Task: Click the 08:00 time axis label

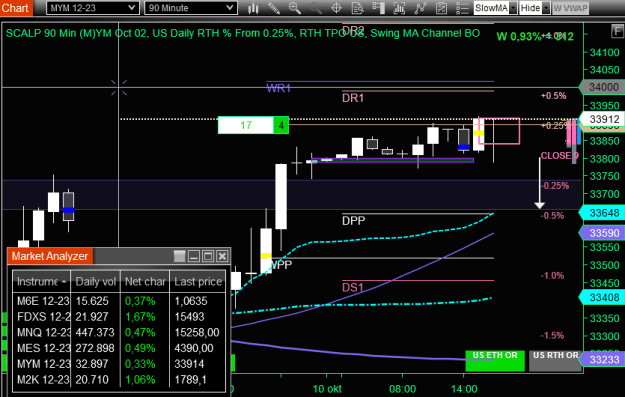Action: 403,389
